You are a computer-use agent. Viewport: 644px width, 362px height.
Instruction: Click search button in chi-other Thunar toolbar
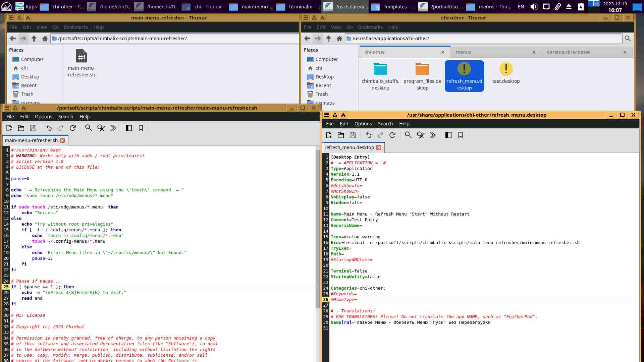(628, 39)
